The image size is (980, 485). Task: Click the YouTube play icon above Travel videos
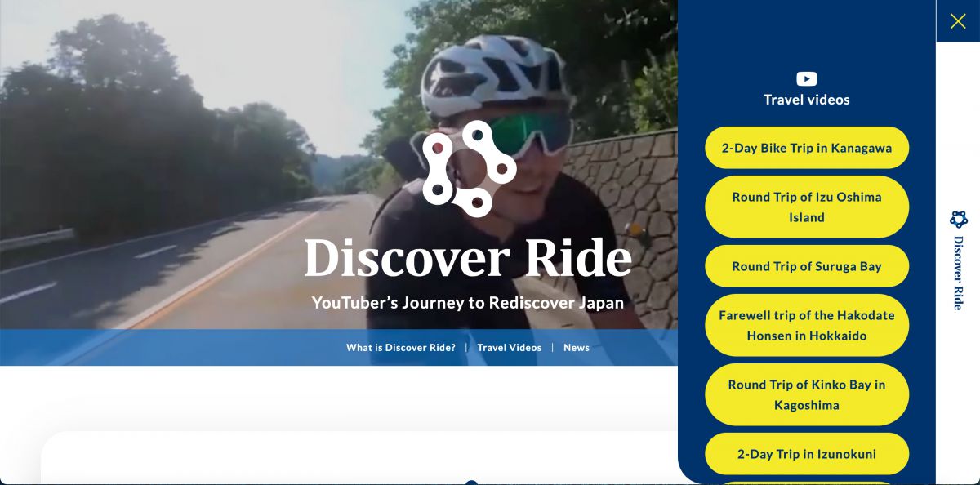click(x=807, y=79)
